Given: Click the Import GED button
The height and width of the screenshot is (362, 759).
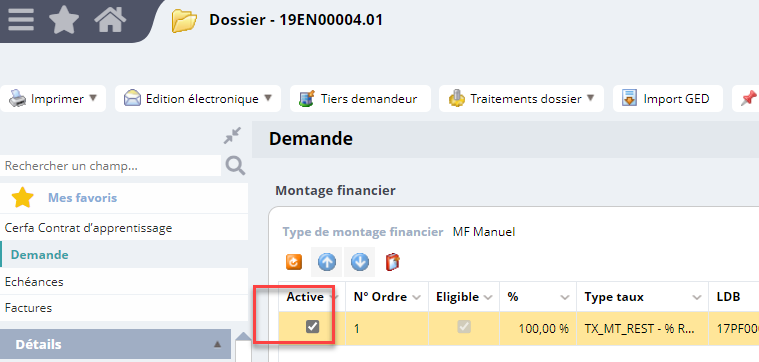Looking at the screenshot, I should [668, 99].
